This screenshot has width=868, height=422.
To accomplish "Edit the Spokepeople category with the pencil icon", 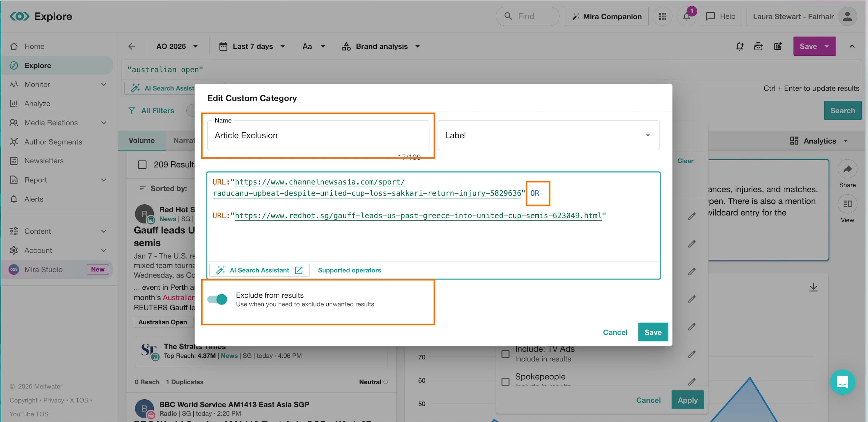I will (x=692, y=382).
